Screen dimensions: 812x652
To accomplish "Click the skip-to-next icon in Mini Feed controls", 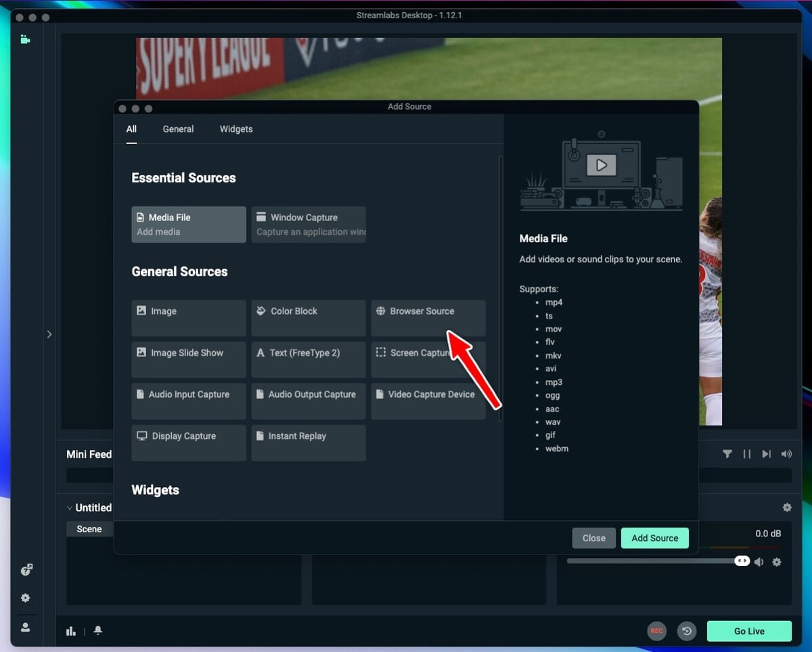I will (x=766, y=454).
